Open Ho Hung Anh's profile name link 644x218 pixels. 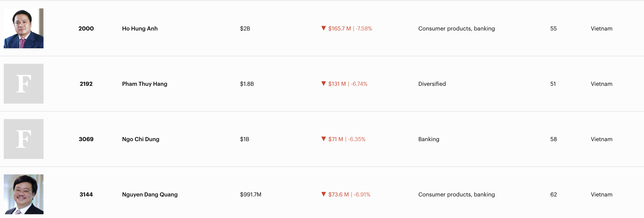tap(140, 28)
